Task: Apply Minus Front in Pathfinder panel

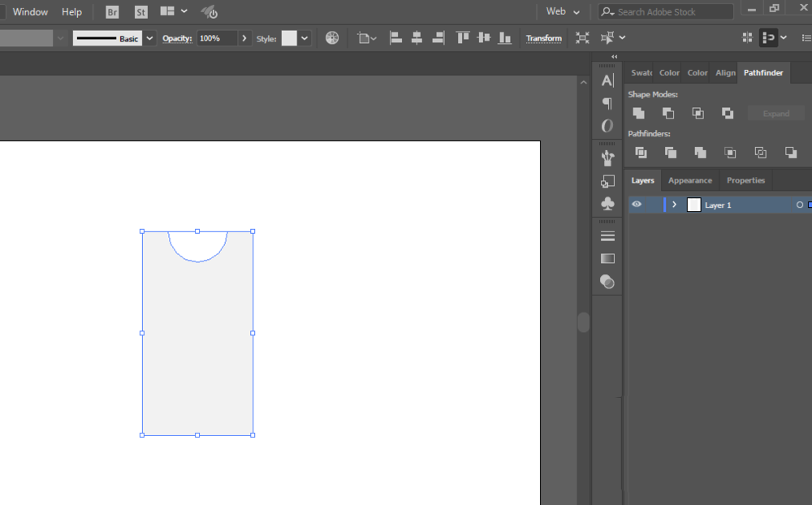Action: pyautogui.click(x=668, y=114)
